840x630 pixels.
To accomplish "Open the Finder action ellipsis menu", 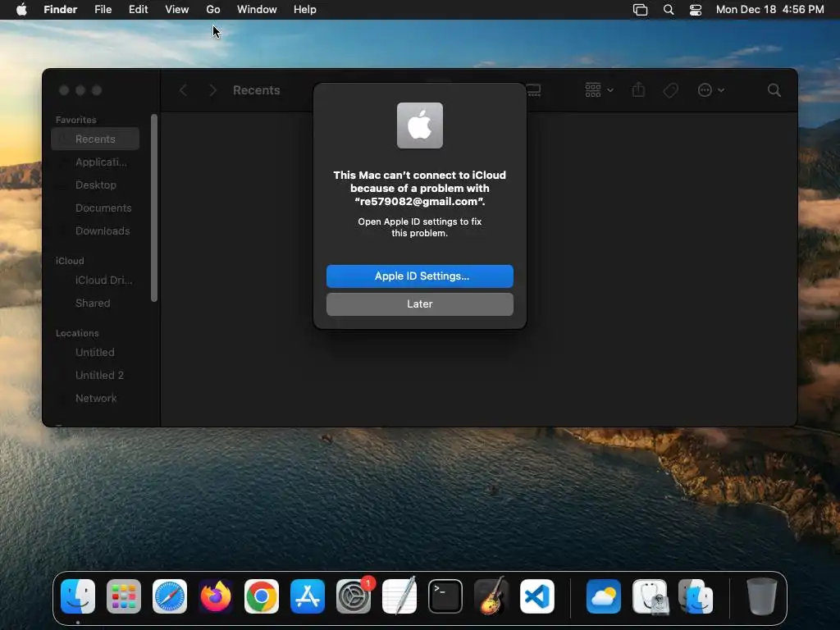I will pyautogui.click(x=711, y=90).
